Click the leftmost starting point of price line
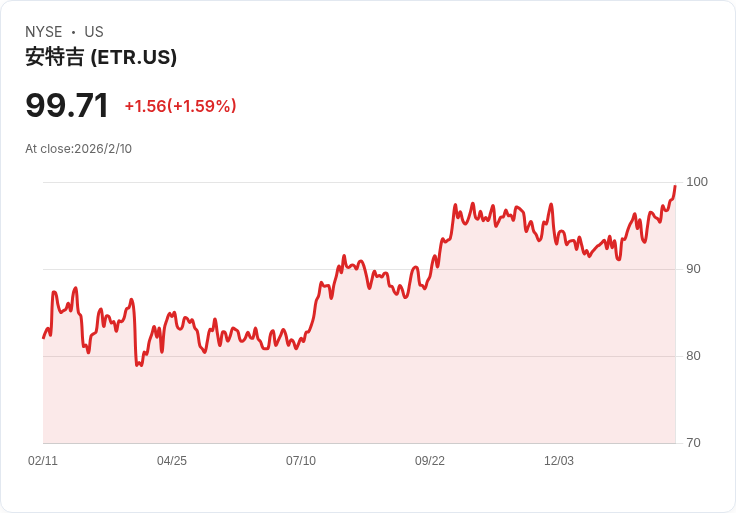The image size is (736, 513). (43, 338)
